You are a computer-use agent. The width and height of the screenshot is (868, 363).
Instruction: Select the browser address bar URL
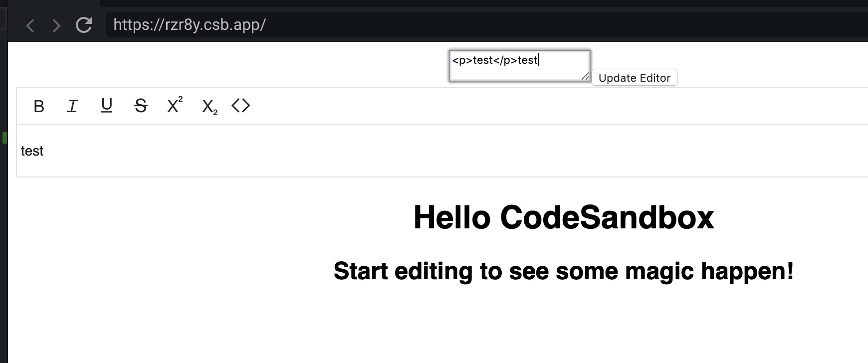point(190,24)
